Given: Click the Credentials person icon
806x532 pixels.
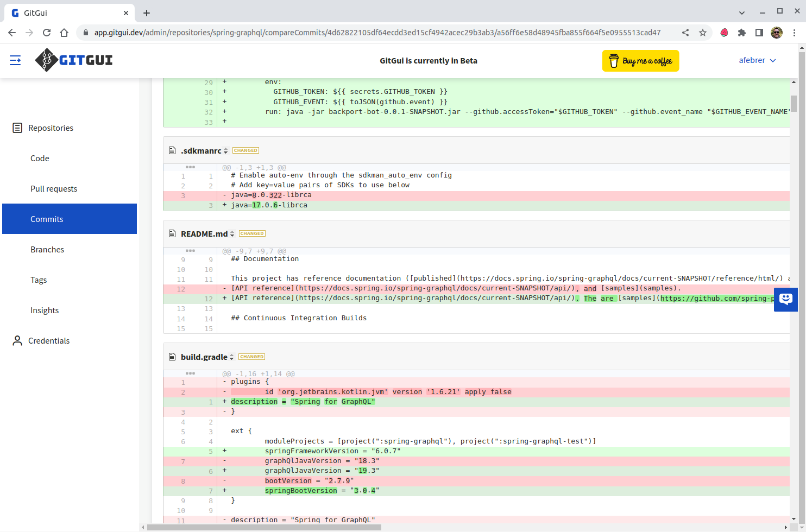Looking at the screenshot, I should (17, 341).
